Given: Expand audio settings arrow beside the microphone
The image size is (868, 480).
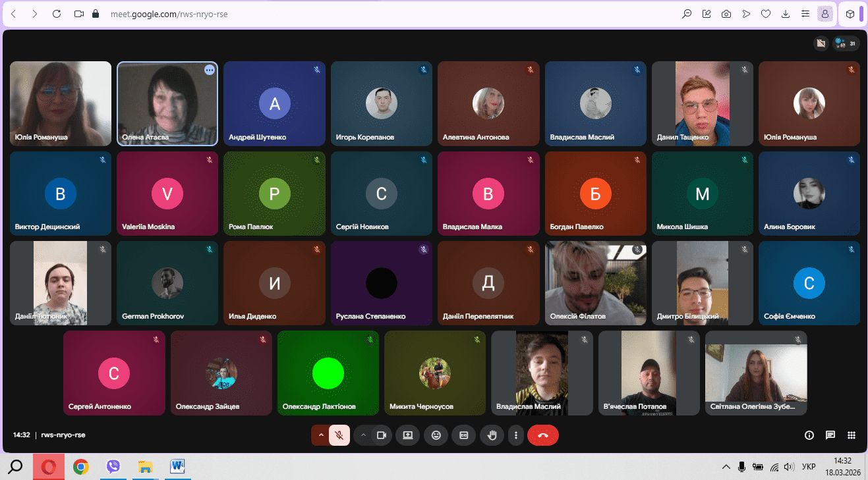Looking at the screenshot, I should [321, 435].
